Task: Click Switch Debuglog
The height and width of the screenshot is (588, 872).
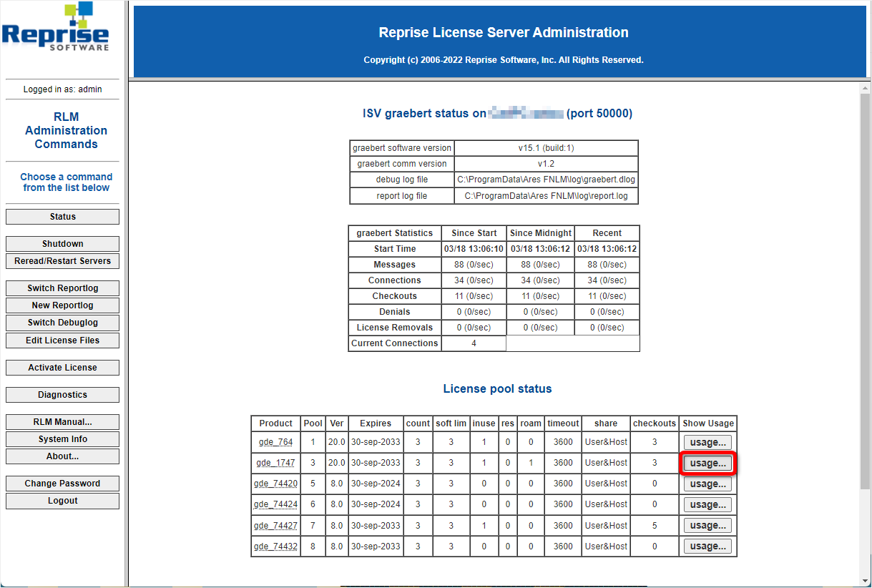Action: pyautogui.click(x=63, y=323)
